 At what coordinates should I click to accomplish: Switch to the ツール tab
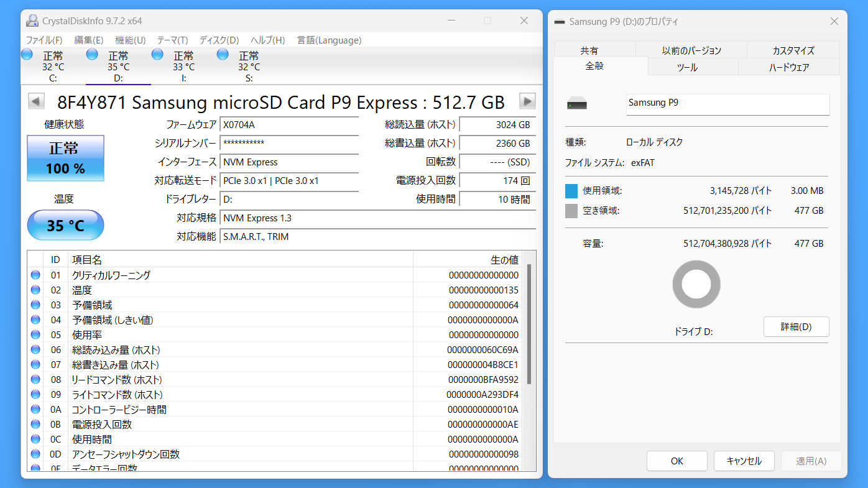(x=687, y=67)
